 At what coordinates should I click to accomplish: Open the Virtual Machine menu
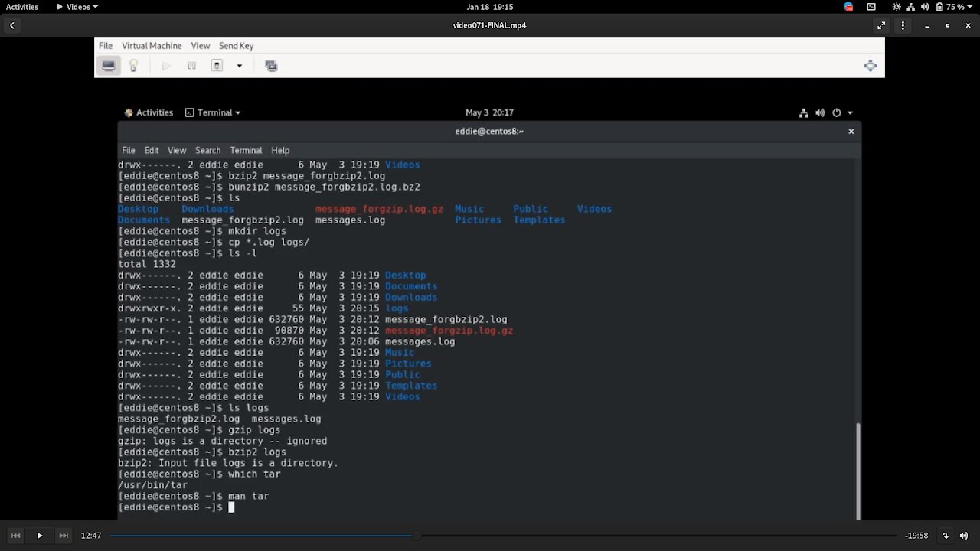(x=152, y=46)
